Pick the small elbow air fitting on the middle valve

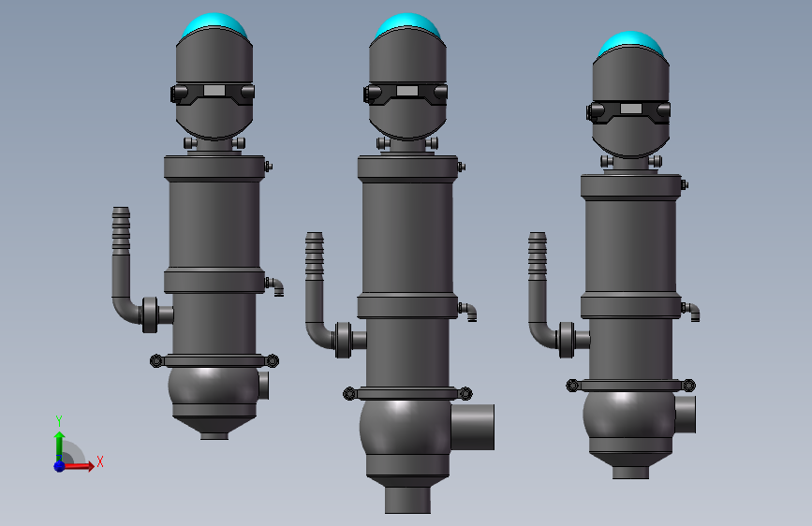(467, 312)
